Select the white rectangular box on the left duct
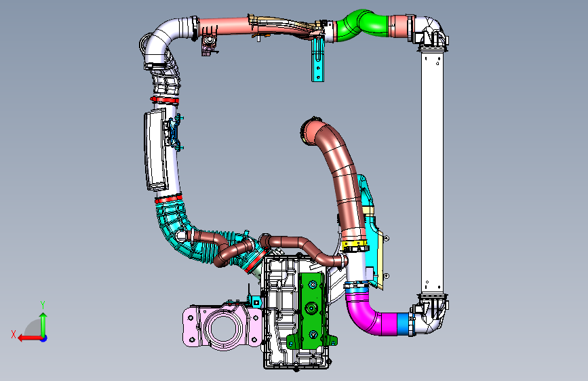The image size is (588, 381). [x=155, y=150]
